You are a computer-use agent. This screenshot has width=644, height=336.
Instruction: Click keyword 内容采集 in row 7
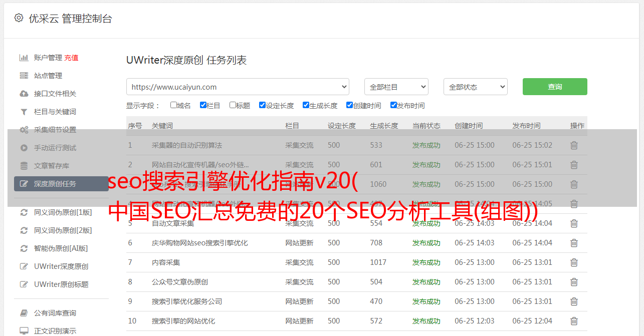click(166, 262)
